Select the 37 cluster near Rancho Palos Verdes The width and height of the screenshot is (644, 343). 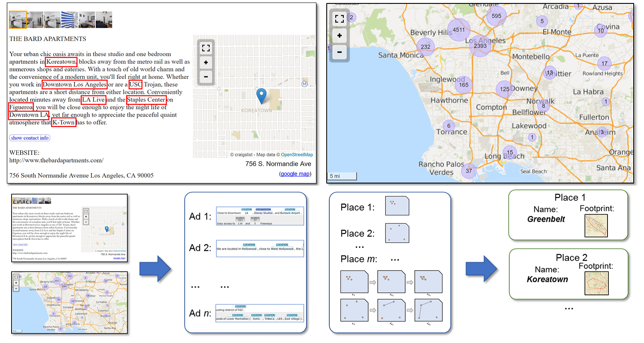[468, 171]
